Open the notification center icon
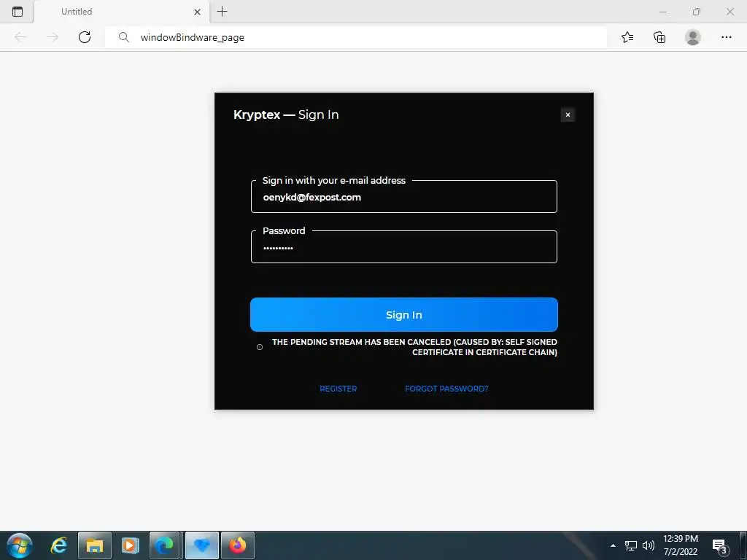The image size is (747, 560). [720, 547]
